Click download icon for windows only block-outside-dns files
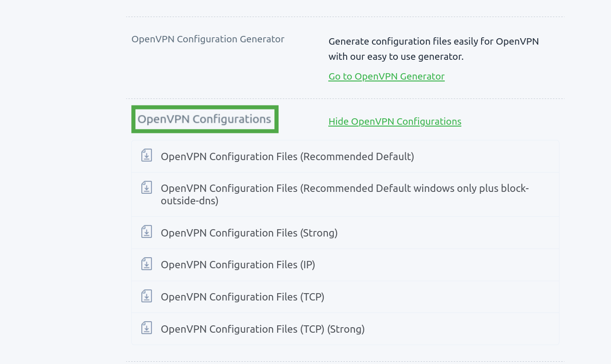The image size is (611, 364). tap(146, 188)
